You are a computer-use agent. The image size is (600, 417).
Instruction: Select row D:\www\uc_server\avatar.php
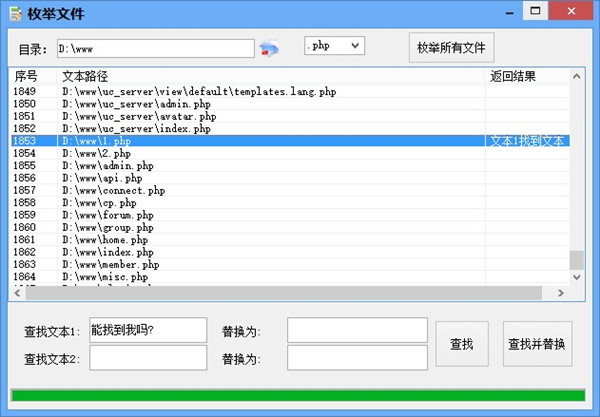pos(290,116)
